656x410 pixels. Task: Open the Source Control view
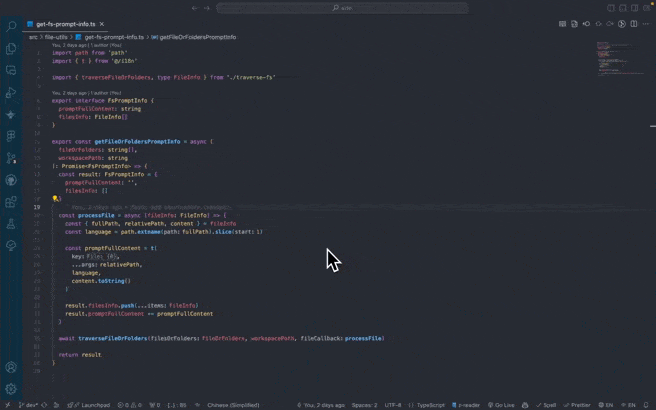[11, 158]
